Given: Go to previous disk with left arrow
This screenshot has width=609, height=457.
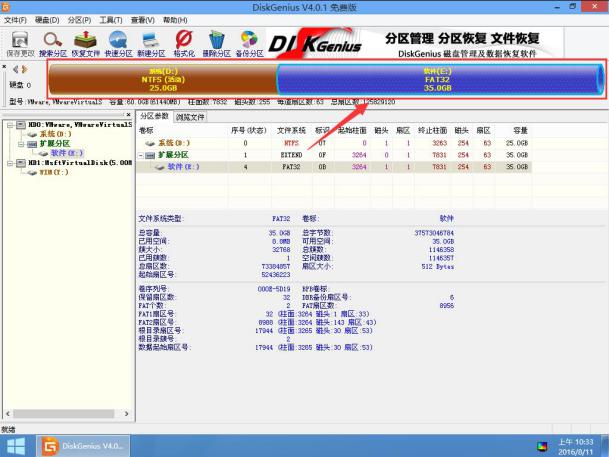Looking at the screenshot, I should point(15,70).
